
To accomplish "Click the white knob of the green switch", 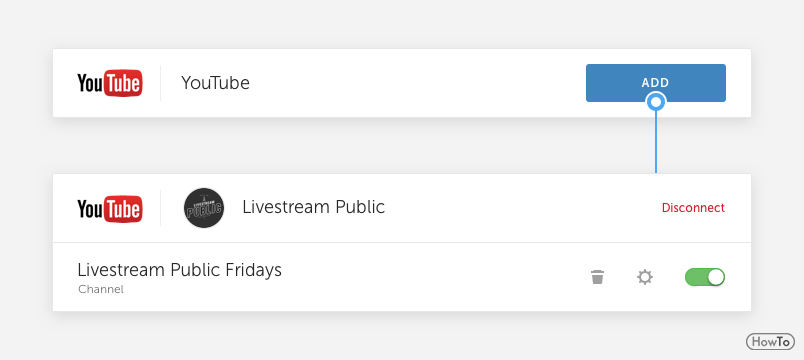I will pos(716,277).
